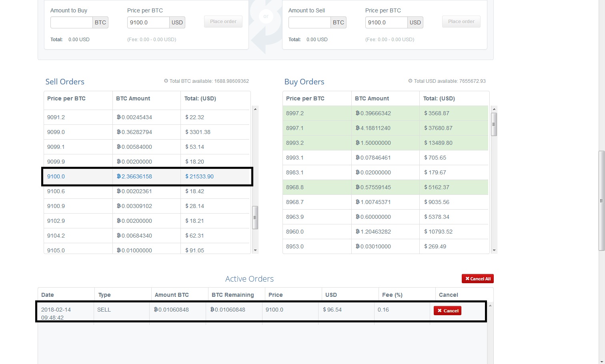Click the info icon beside Total USD available
605x364 pixels.
(x=410, y=81)
